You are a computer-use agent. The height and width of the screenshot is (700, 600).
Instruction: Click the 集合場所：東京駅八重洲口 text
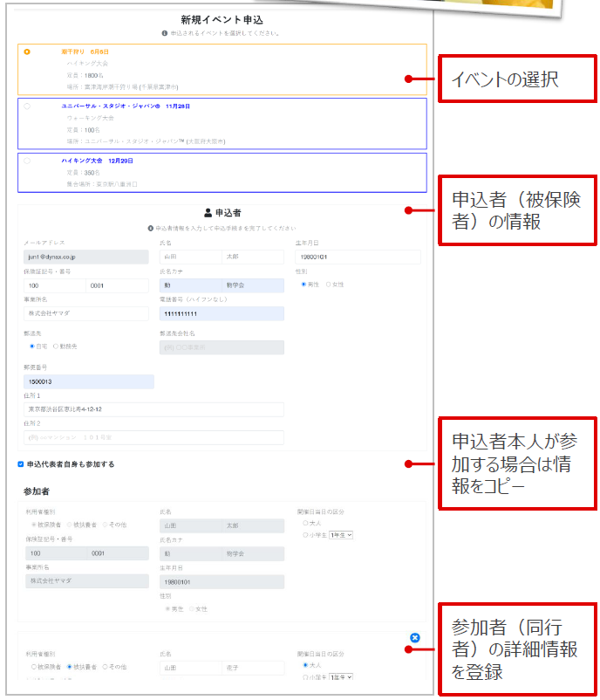[102, 184]
